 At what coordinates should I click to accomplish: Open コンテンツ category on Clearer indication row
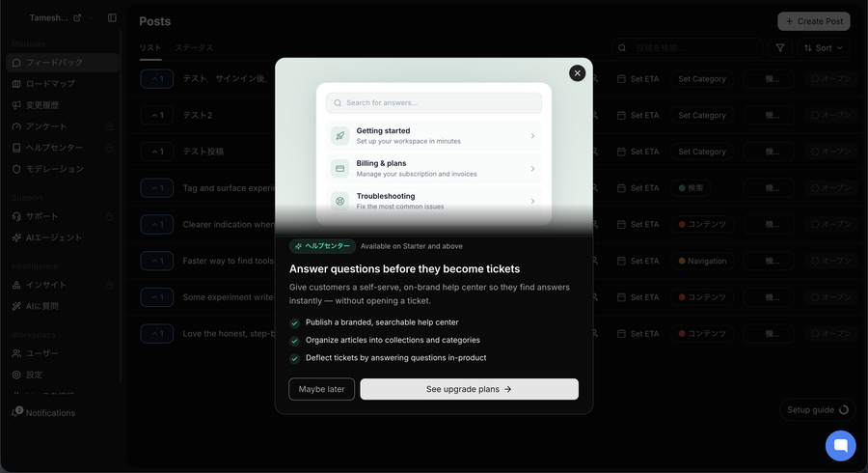point(702,224)
